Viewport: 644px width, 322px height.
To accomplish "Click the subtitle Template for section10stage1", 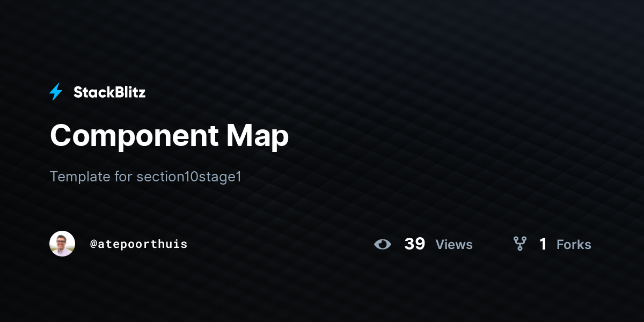I will [x=145, y=177].
